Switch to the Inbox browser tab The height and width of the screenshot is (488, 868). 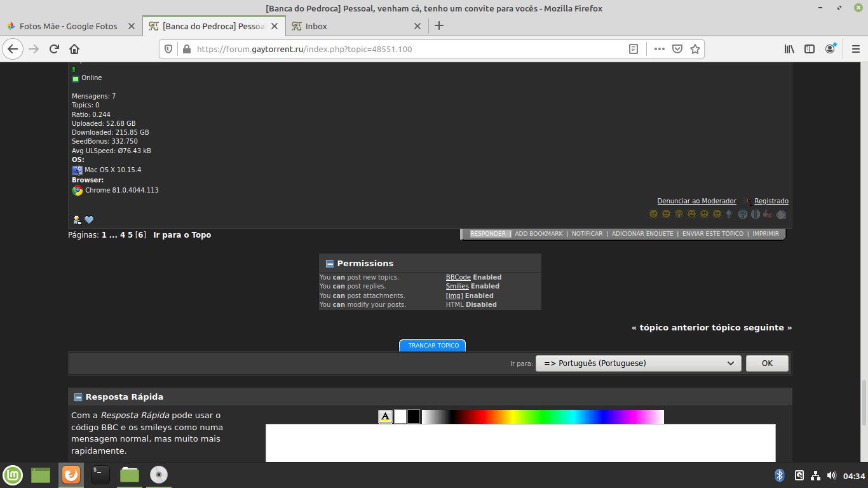316,26
